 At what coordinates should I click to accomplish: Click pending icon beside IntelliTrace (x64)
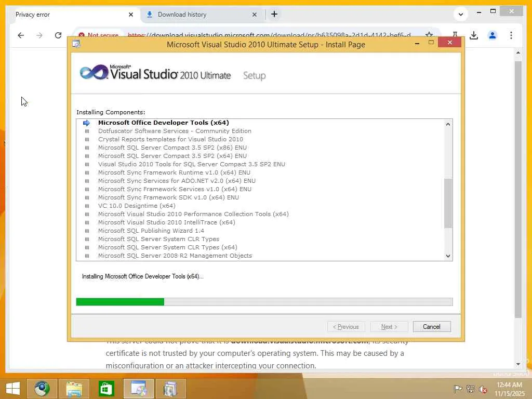pyautogui.click(x=87, y=222)
